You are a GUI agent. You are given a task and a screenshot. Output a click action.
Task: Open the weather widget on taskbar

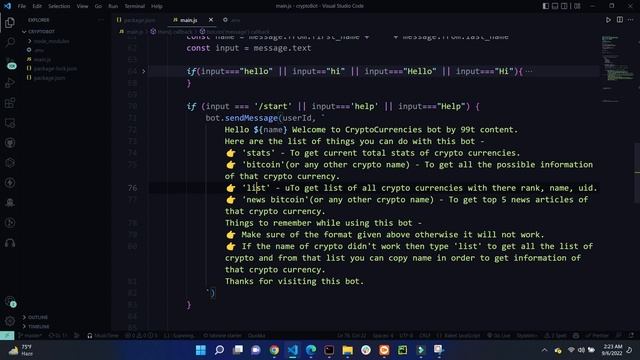20,350
